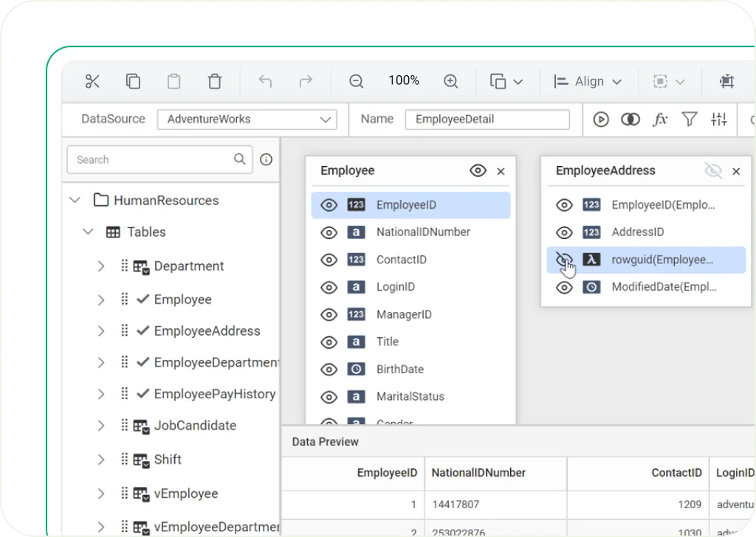
Task: Close the Employee table panel
Action: coord(501,171)
